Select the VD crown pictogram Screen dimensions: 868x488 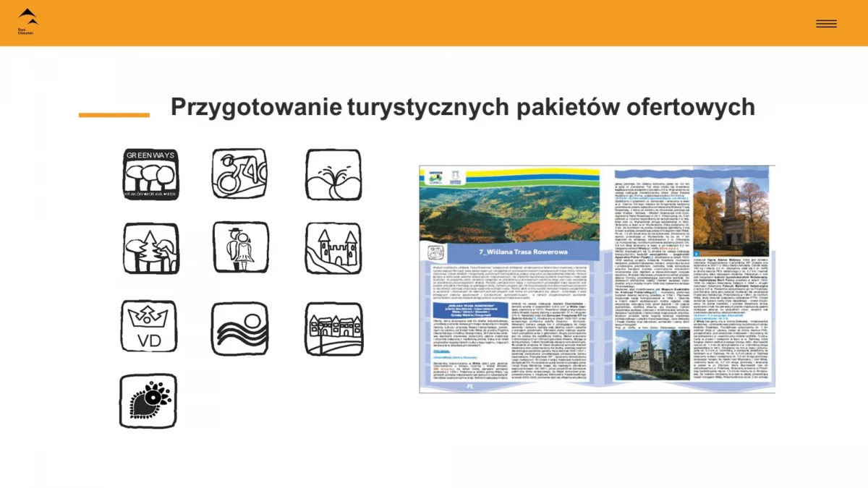[x=148, y=328]
